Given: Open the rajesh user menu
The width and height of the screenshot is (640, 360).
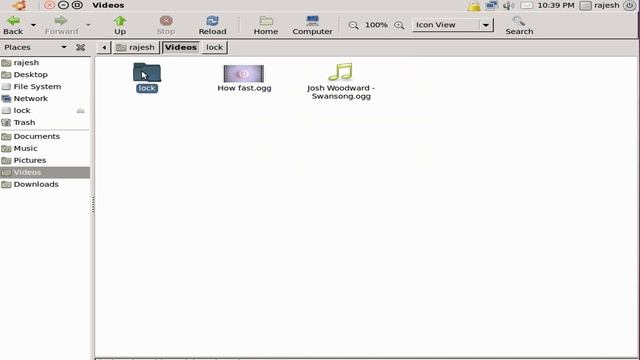Looking at the screenshot, I should [x=600, y=5].
